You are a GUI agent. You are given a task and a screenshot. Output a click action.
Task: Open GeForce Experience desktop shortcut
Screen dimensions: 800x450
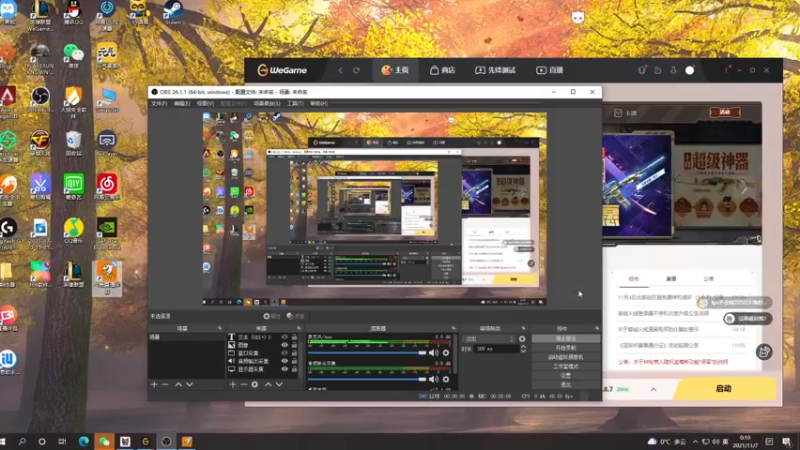click(x=107, y=233)
